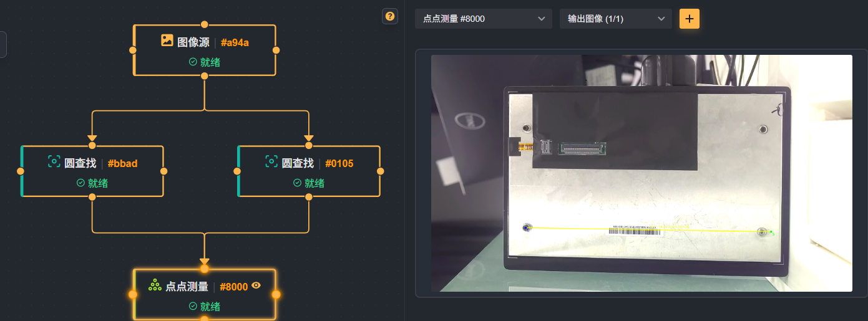Image resolution: width=868 pixels, height=321 pixels.
Task: Click the orange plus add button
Action: pyautogui.click(x=690, y=19)
